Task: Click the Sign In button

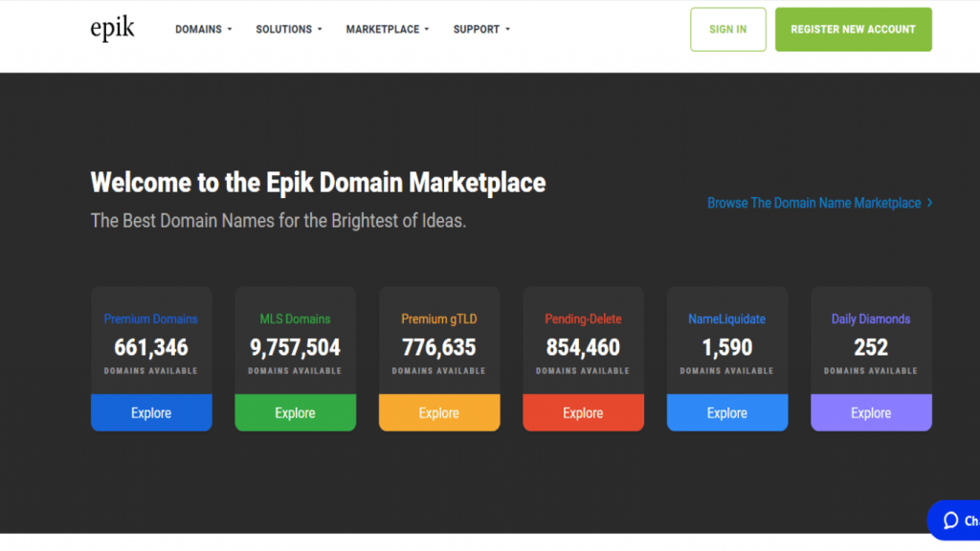Action: (x=727, y=30)
